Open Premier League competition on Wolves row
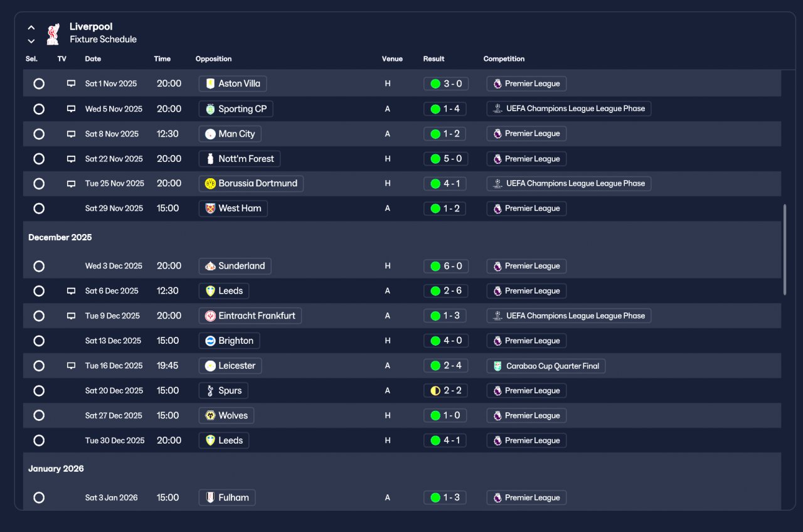803x532 pixels. (x=526, y=415)
